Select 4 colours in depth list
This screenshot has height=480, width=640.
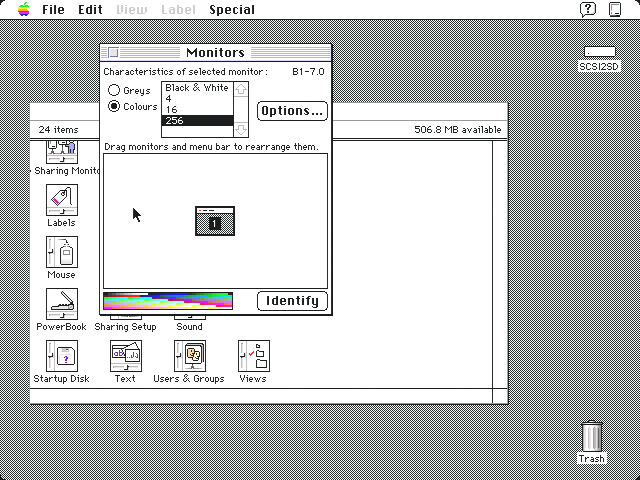pyautogui.click(x=198, y=99)
